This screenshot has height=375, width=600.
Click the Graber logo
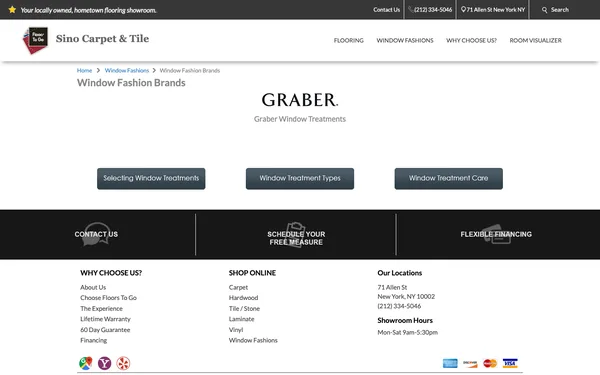300,100
